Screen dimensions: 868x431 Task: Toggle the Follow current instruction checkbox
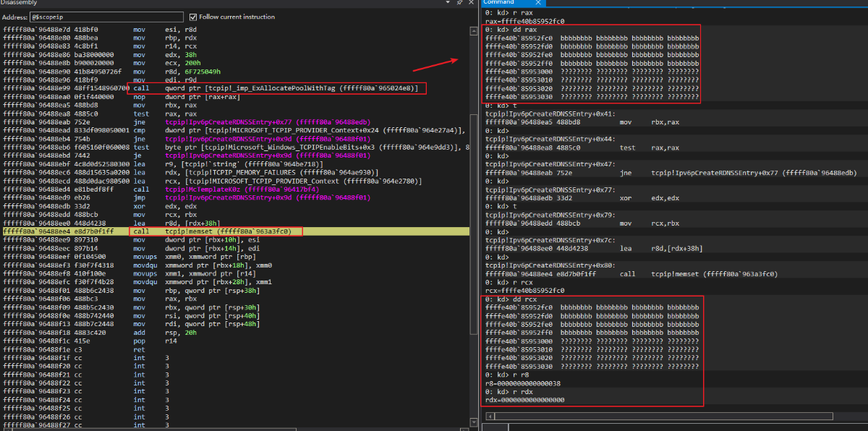coord(193,17)
